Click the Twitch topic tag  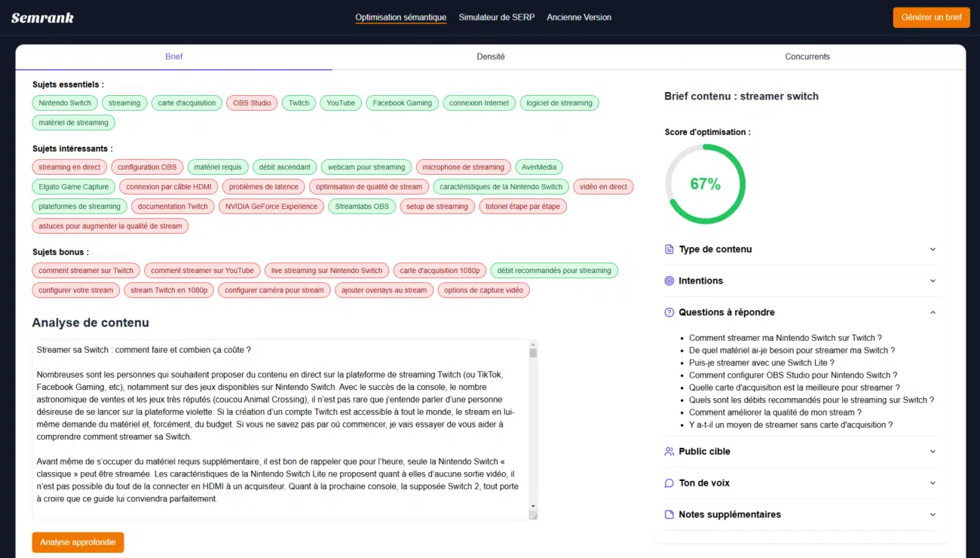point(299,103)
